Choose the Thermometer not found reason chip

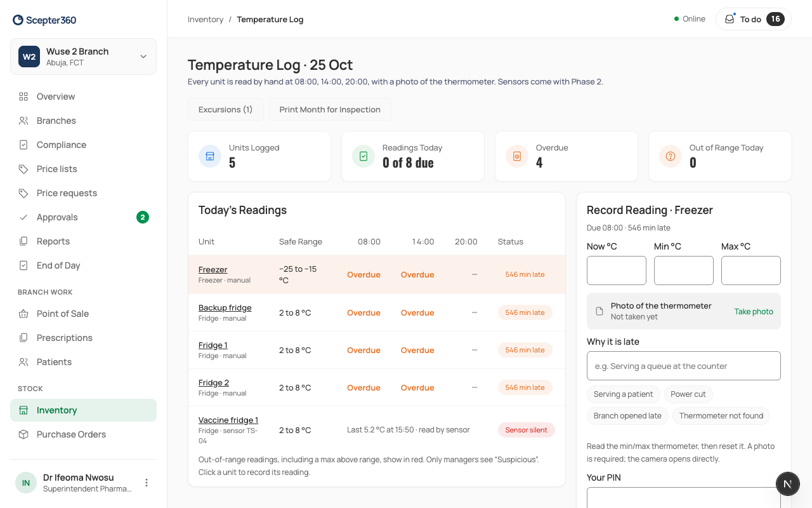(721, 416)
